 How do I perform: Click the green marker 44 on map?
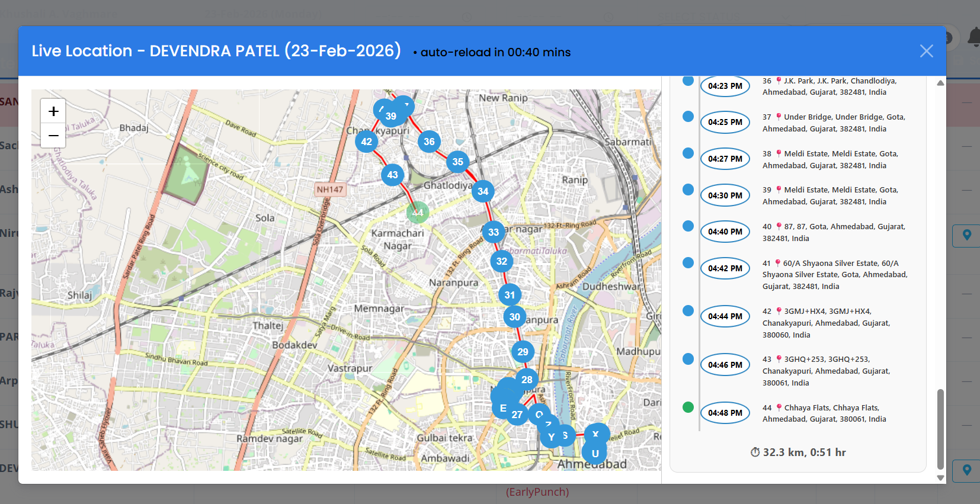click(x=418, y=213)
